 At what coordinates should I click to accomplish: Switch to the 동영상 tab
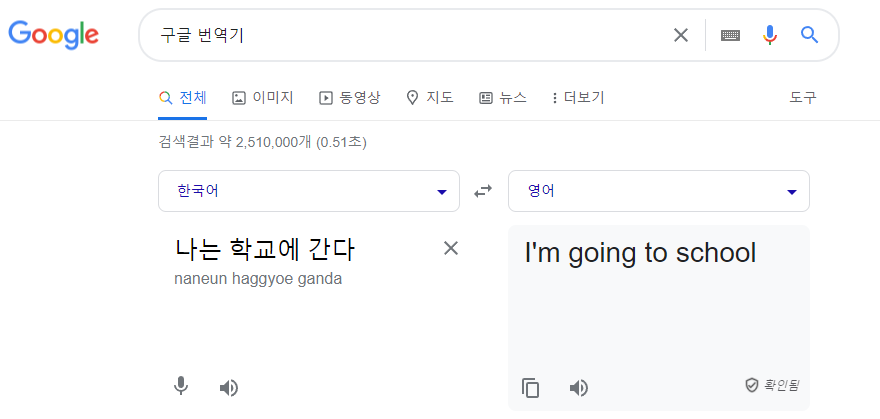click(350, 98)
